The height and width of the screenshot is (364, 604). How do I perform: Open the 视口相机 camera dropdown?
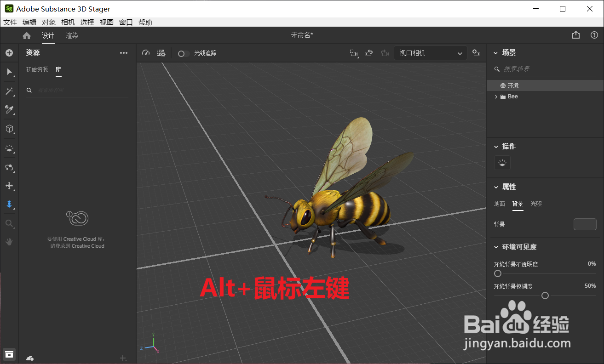(x=430, y=53)
